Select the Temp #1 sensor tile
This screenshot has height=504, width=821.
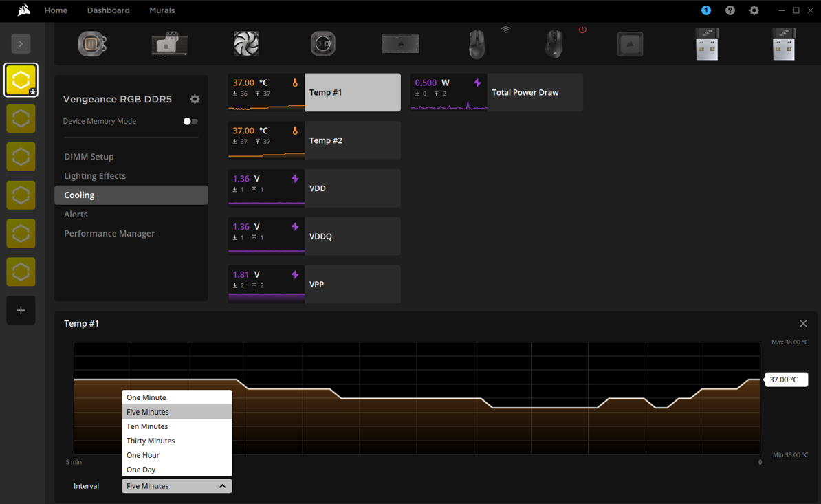tap(314, 92)
